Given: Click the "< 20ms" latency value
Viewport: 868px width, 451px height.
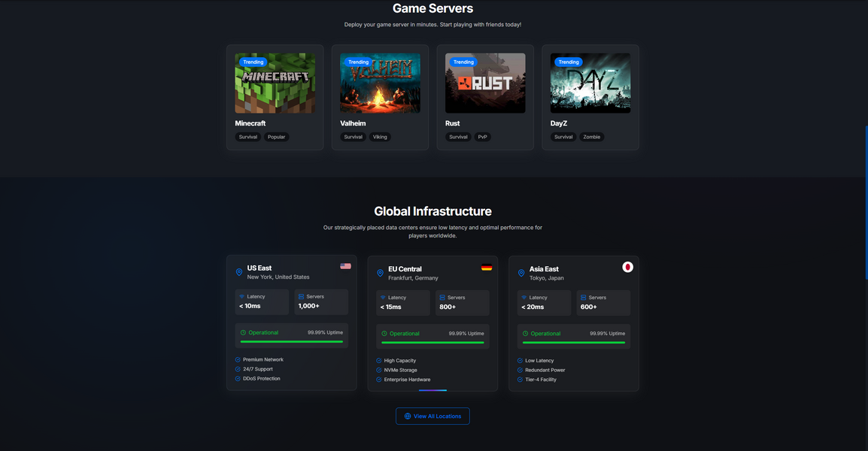Looking at the screenshot, I should tap(533, 307).
